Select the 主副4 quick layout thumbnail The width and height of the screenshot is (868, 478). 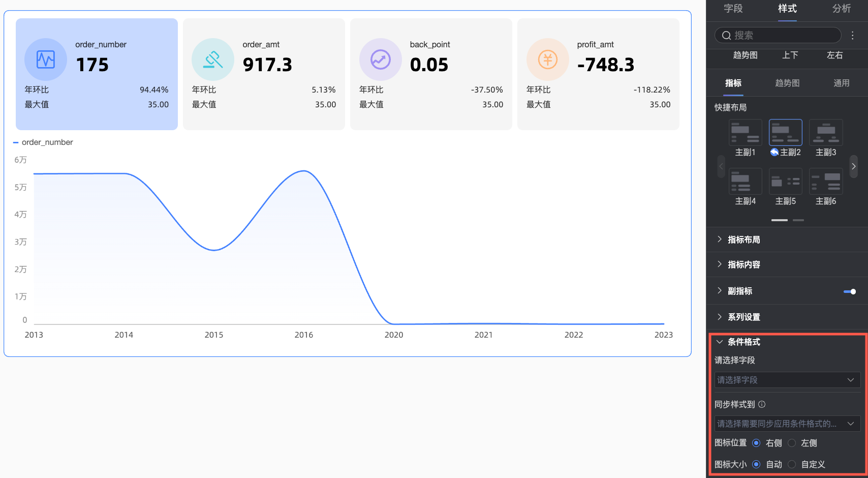(x=745, y=182)
